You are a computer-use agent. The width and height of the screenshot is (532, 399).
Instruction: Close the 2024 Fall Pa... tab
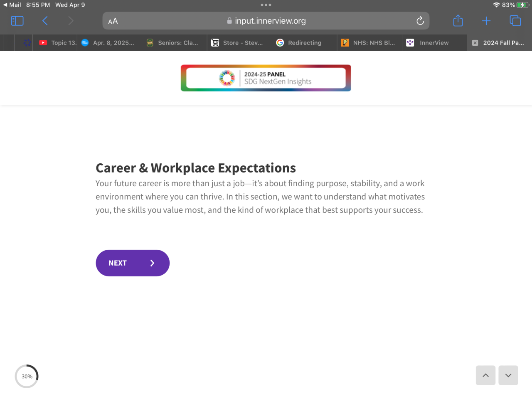coord(475,43)
